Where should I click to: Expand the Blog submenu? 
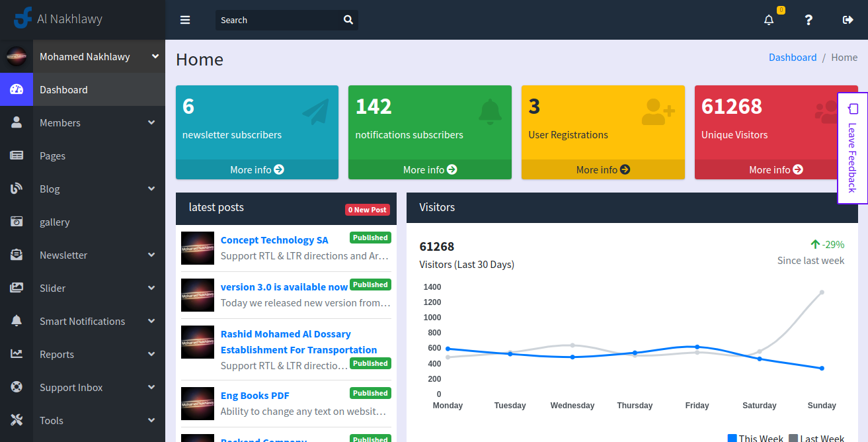coord(151,189)
